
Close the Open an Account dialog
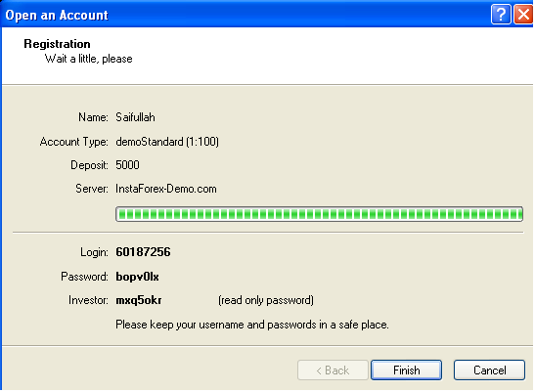point(523,15)
